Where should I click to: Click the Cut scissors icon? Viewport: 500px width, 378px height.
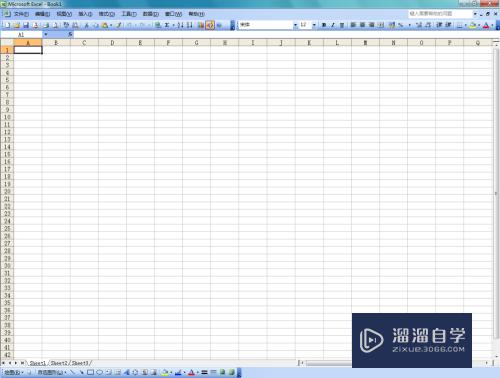coord(86,25)
